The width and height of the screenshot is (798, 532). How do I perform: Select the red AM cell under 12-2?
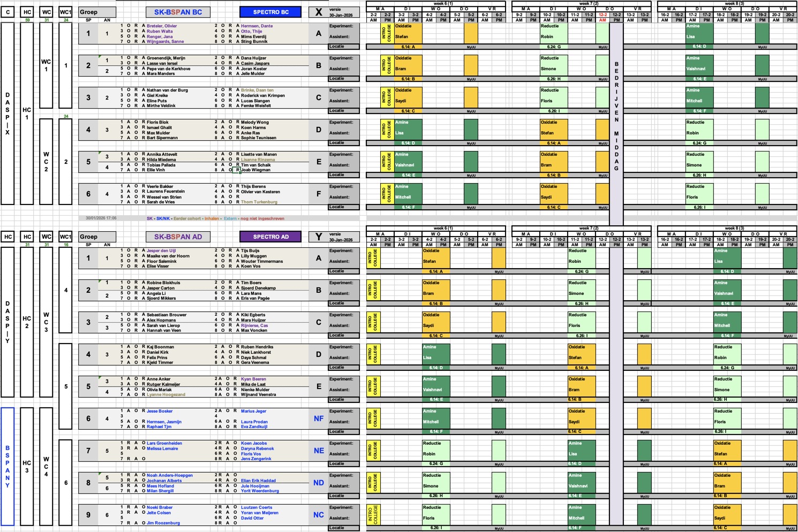(x=603, y=20)
